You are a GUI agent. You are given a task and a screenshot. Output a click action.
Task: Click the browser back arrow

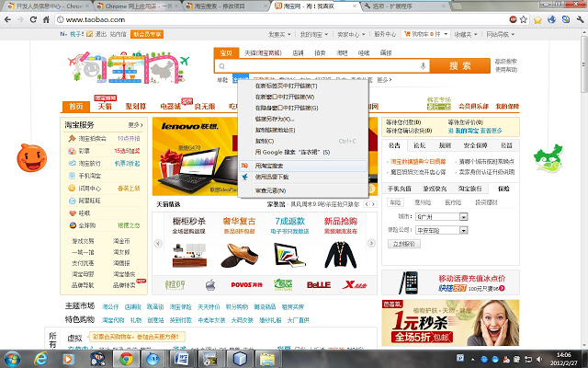click(7, 20)
